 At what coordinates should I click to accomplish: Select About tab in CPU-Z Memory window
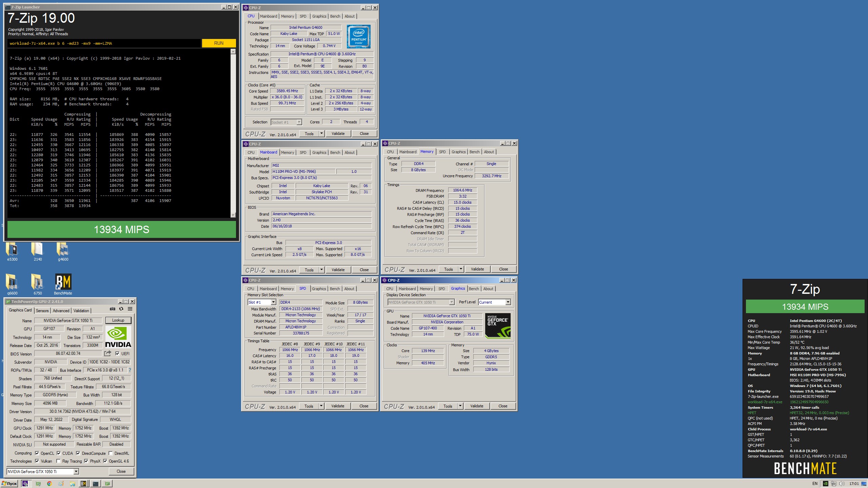pyautogui.click(x=489, y=152)
